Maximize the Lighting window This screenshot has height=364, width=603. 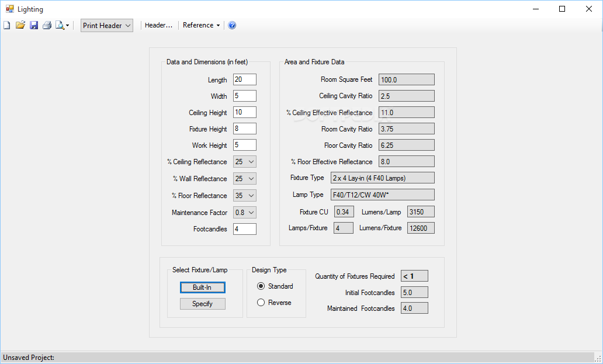(x=562, y=9)
